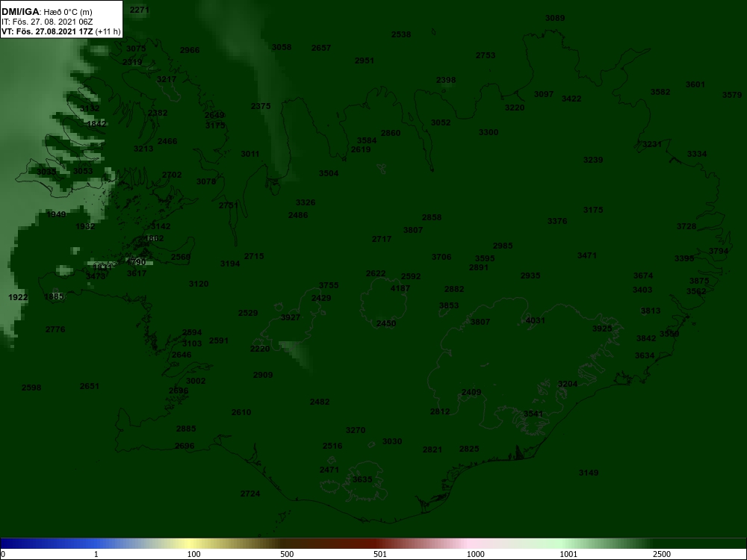
Task: Click the map value 2724
Action: click(x=250, y=494)
